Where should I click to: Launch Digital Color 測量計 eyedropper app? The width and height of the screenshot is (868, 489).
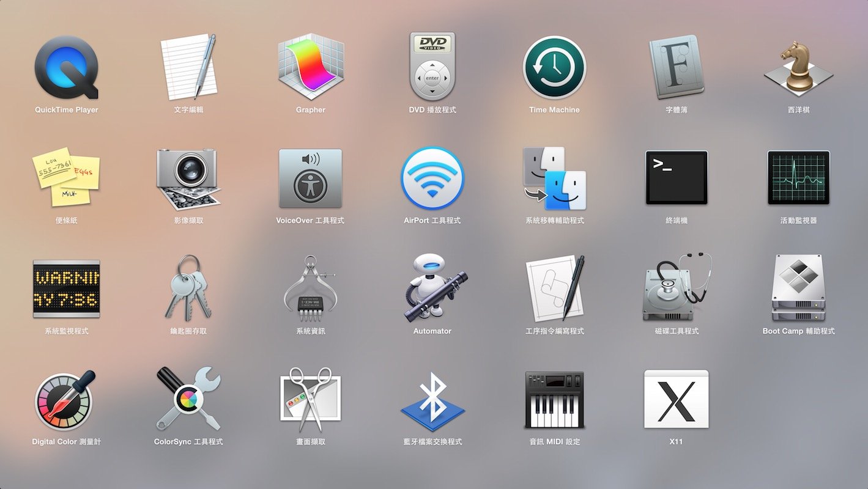[x=65, y=400]
